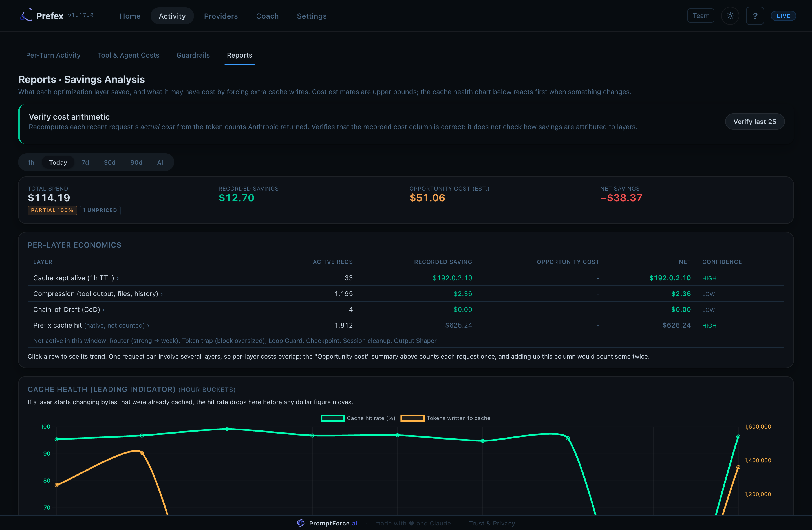The image size is (812, 530).
Task: Open the Settings nav item
Action: pyautogui.click(x=312, y=16)
